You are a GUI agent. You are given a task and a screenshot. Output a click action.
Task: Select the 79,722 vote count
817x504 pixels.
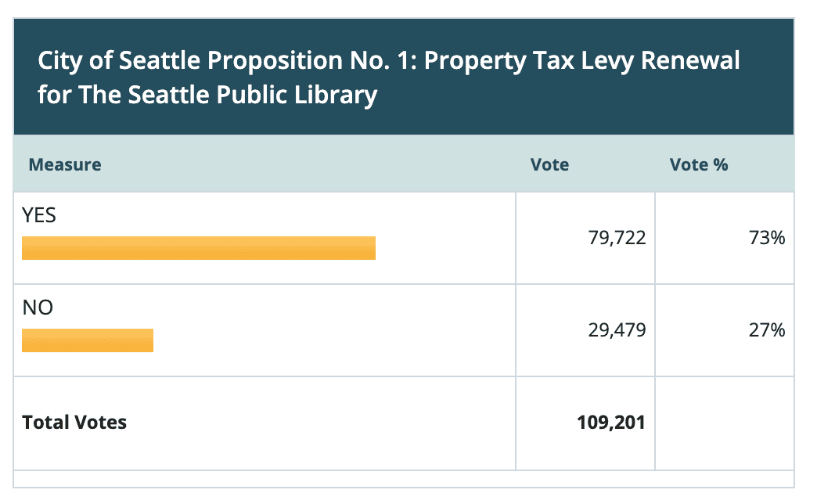tap(617, 238)
